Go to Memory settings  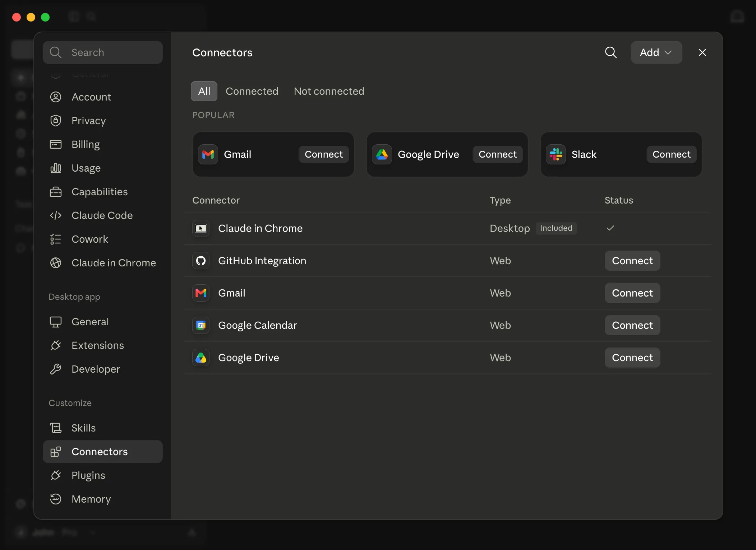pyautogui.click(x=103, y=499)
